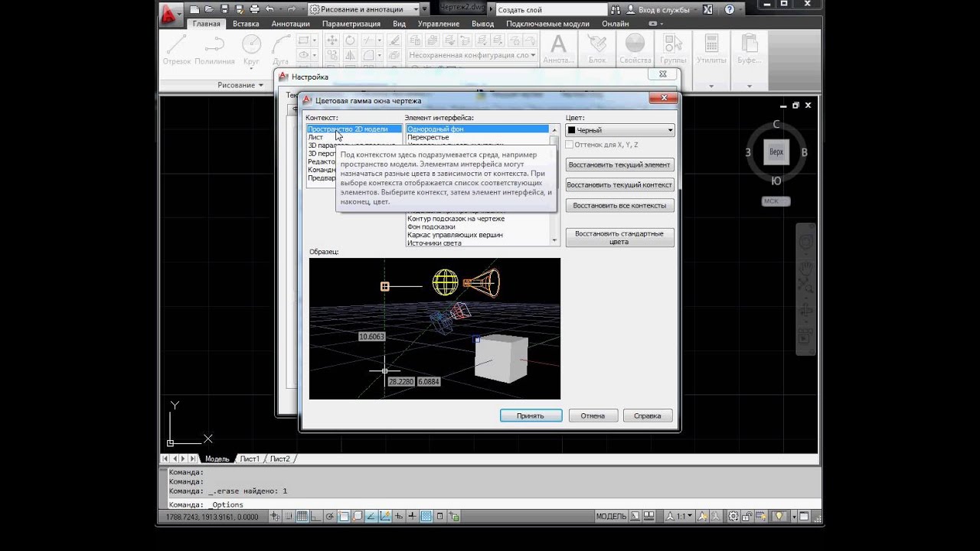Click Восстановить все контексты button
The width and height of the screenshot is (980, 551).
point(619,205)
